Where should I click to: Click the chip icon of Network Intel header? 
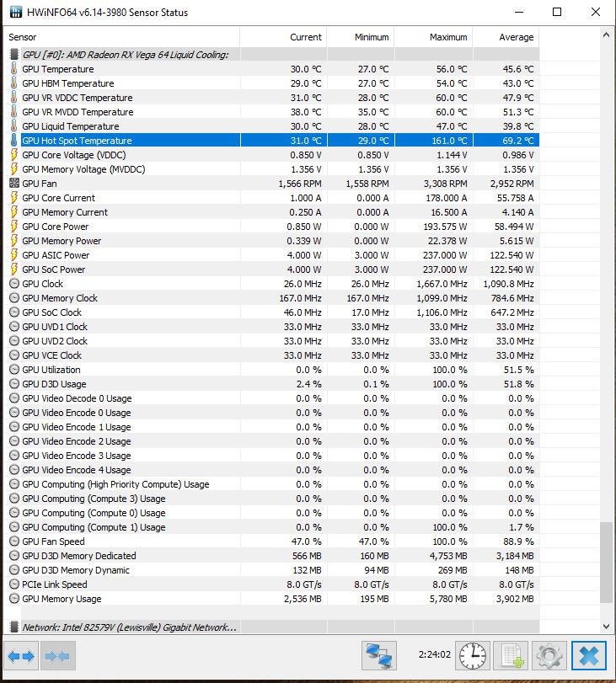pos(14,627)
